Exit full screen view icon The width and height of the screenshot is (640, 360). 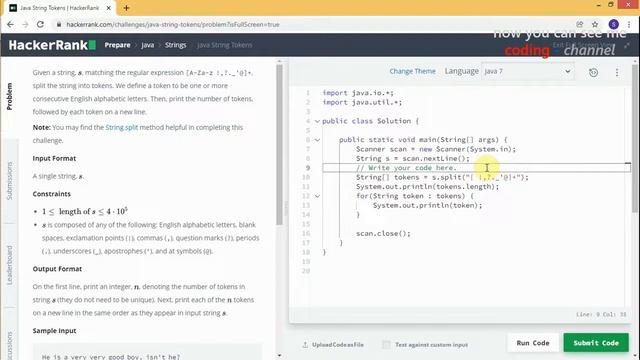tap(627, 45)
